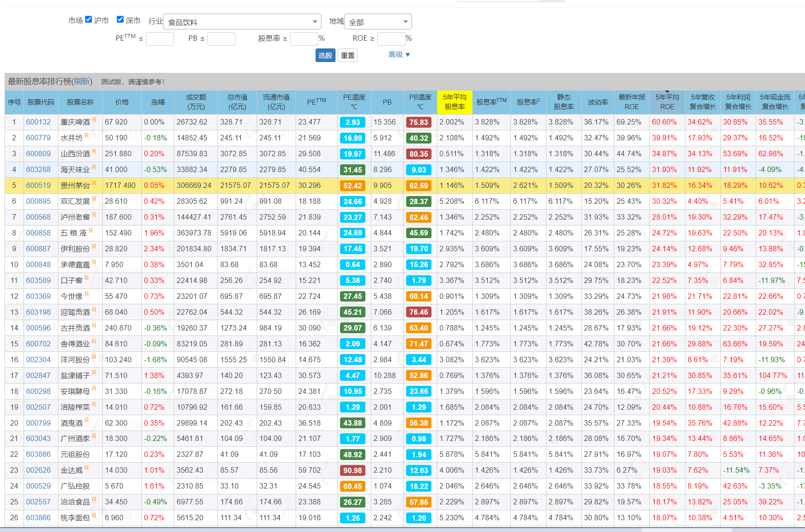Click the red 90.98 PE温度 badge
Viewport: 805px width, 532px height.
point(352,470)
